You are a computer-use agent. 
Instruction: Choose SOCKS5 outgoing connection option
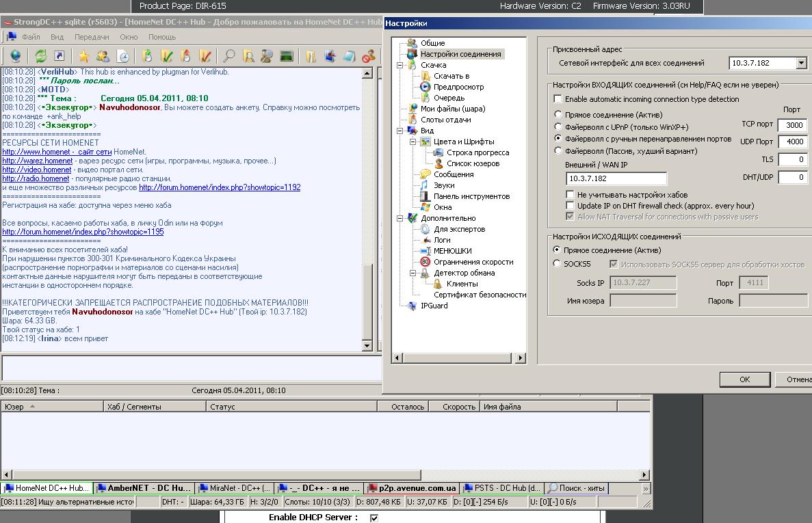(557, 264)
